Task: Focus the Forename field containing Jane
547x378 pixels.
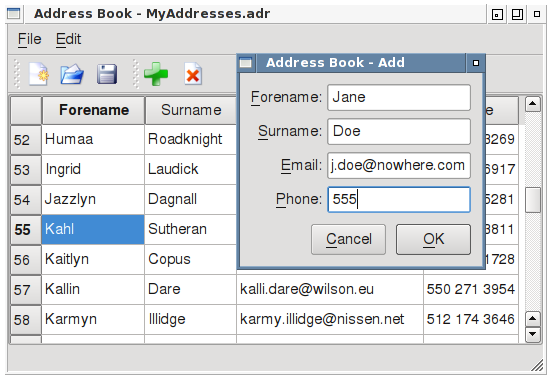Action: (x=399, y=97)
